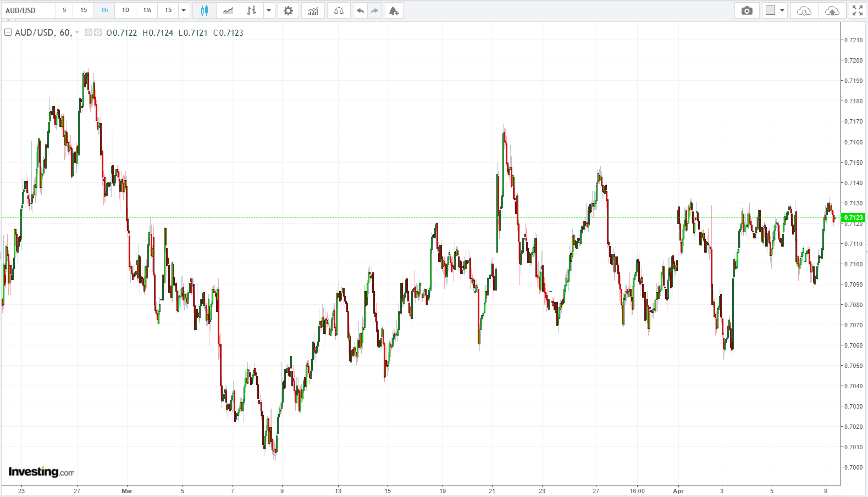Click the low value L0.7121
The height and width of the screenshot is (497, 868).
click(x=193, y=33)
